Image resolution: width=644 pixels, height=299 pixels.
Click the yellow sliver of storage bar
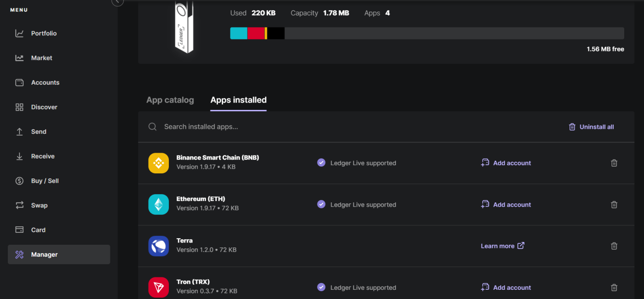(x=266, y=33)
